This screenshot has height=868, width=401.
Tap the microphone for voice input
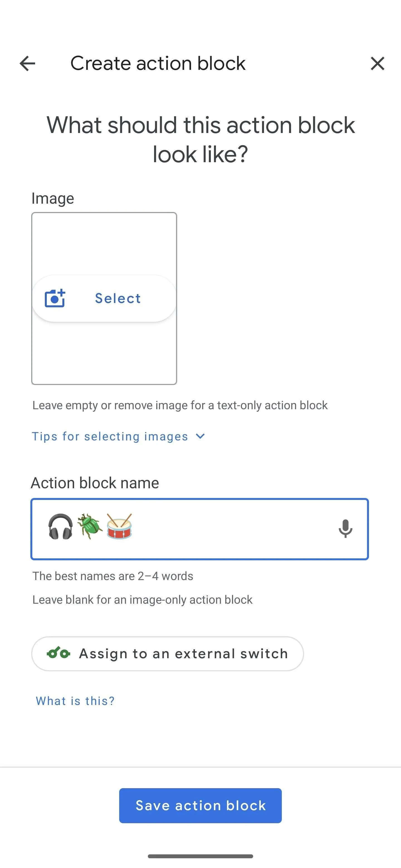(x=345, y=529)
